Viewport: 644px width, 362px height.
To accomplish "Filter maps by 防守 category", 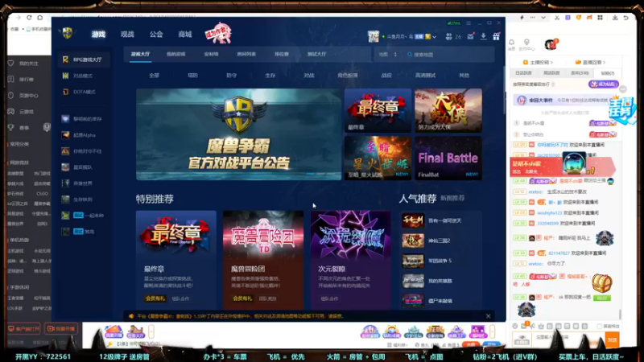I will (231, 76).
